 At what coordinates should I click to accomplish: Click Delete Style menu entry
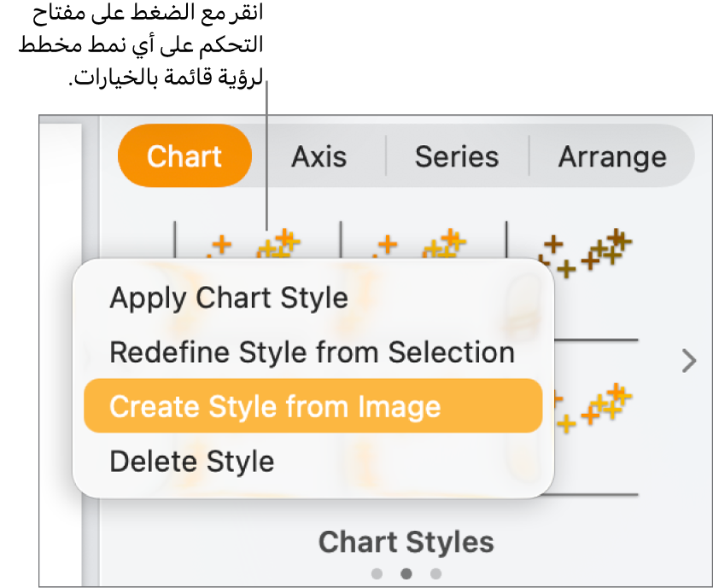pyautogui.click(x=192, y=462)
